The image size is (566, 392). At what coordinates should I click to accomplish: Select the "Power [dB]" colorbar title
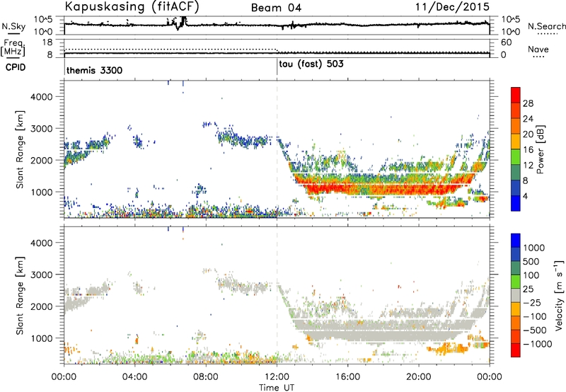540,149
